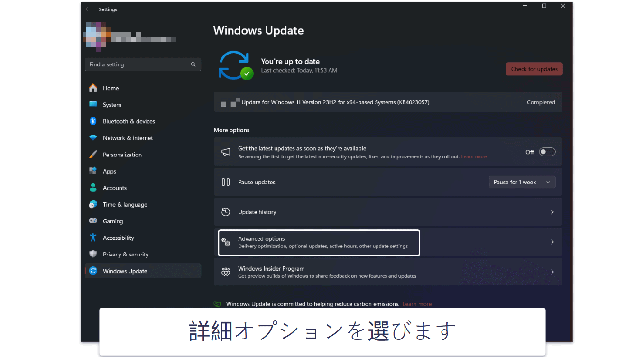Viewport: 644px width, 357px height.
Task: Select Accessibility in the sidebar
Action: 143,238
